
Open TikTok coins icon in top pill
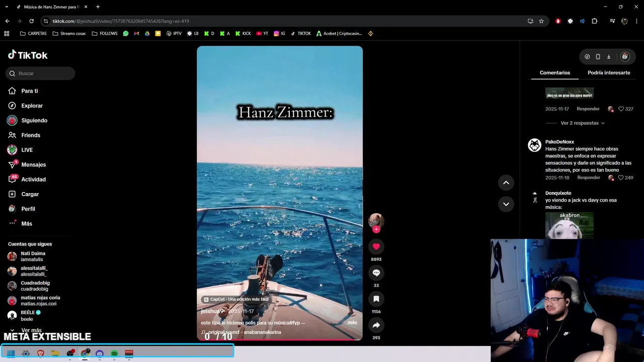(587, 57)
